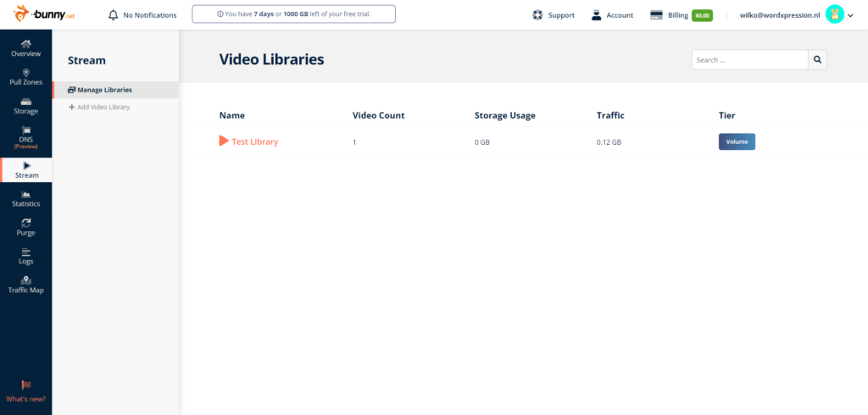Click the Test Library play icon

point(224,141)
